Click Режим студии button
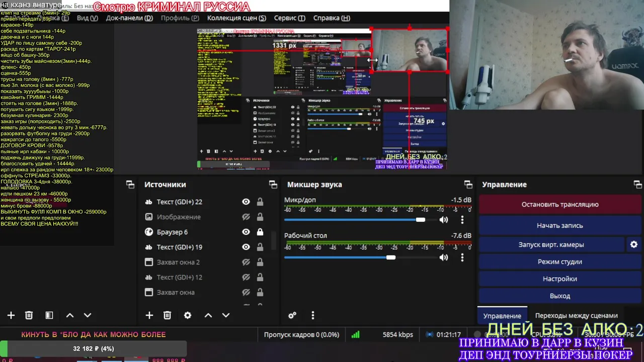 [560, 262]
